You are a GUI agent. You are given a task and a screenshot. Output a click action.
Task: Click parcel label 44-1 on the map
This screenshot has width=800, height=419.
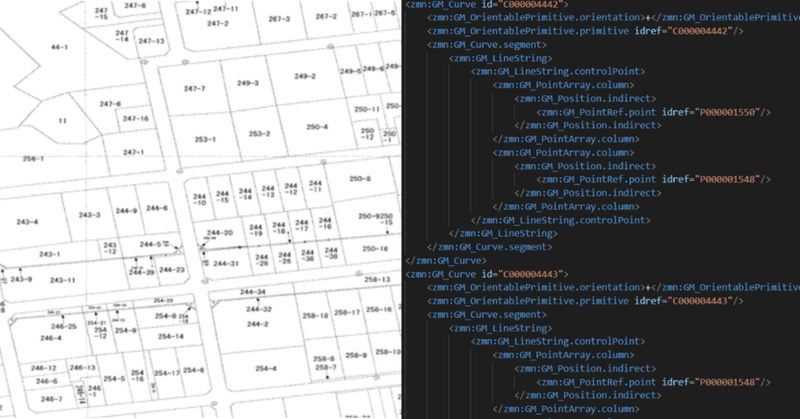pos(59,47)
